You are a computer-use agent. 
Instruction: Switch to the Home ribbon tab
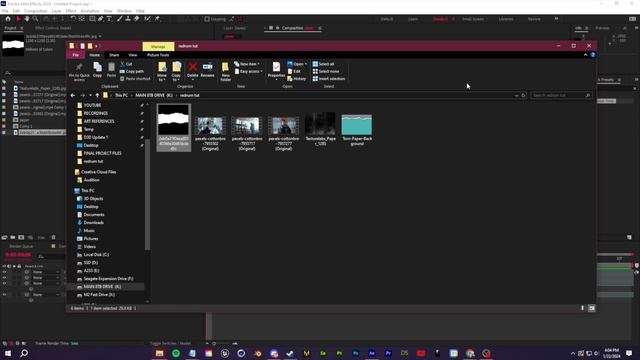coord(94,55)
